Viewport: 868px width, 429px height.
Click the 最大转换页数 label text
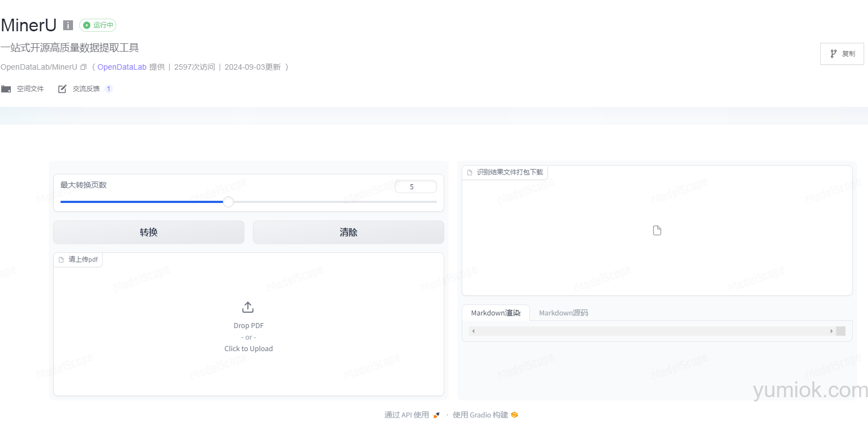[x=83, y=185]
